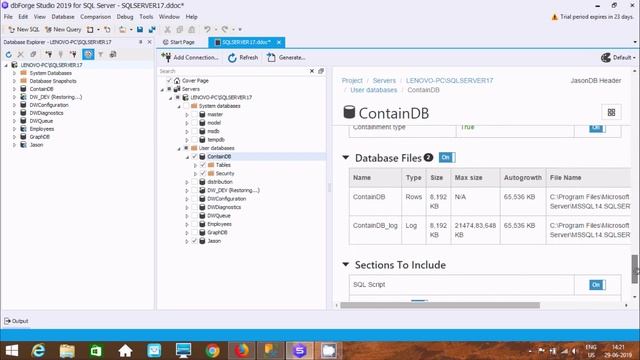The height and width of the screenshot is (360, 640).
Task: Switch to the Start Page tab
Action: tap(179, 42)
